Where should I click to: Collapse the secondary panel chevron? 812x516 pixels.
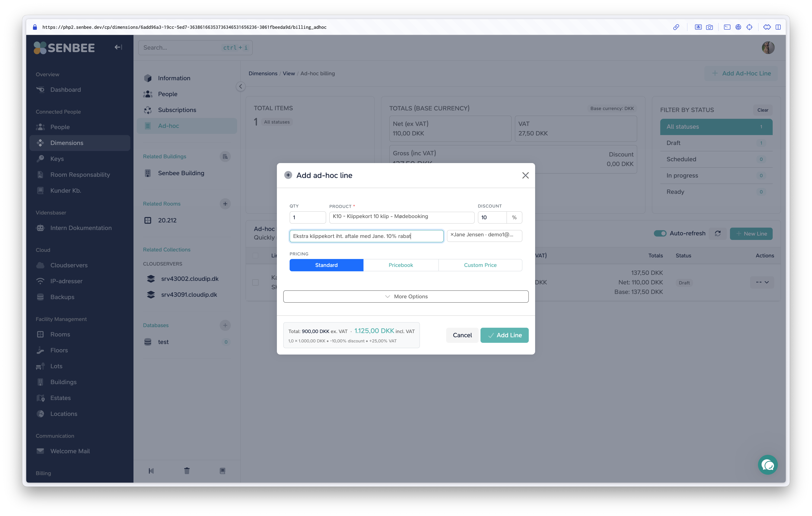[240, 87]
